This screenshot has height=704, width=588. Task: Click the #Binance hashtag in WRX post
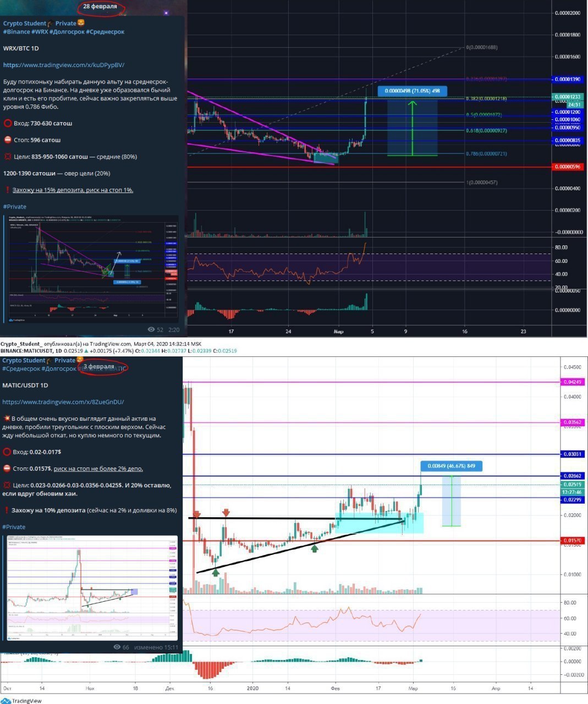(17, 32)
